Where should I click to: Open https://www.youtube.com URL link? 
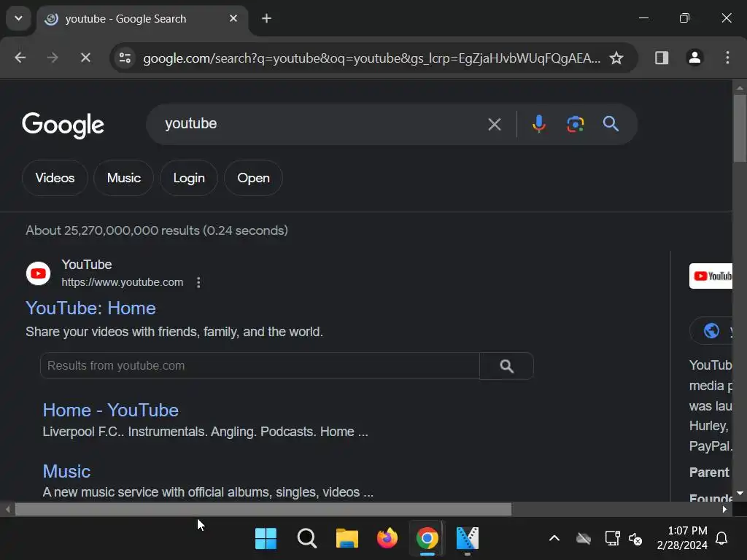tap(123, 282)
